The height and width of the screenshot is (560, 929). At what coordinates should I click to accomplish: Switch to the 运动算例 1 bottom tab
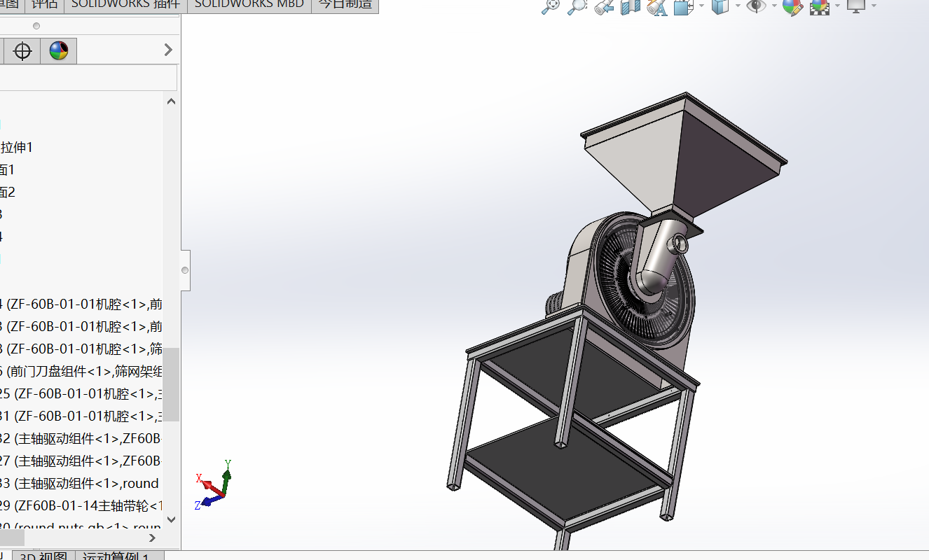point(119,556)
